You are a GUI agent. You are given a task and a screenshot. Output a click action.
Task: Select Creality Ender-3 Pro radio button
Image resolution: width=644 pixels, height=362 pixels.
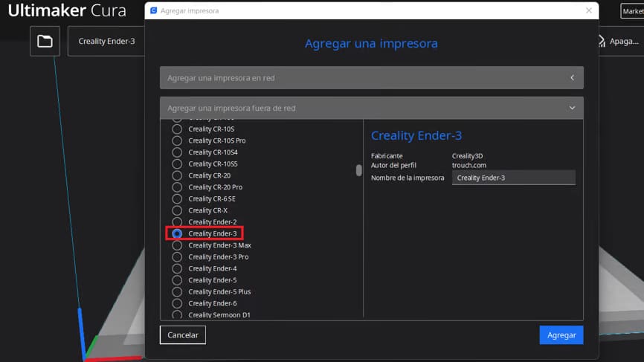tap(177, 257)
